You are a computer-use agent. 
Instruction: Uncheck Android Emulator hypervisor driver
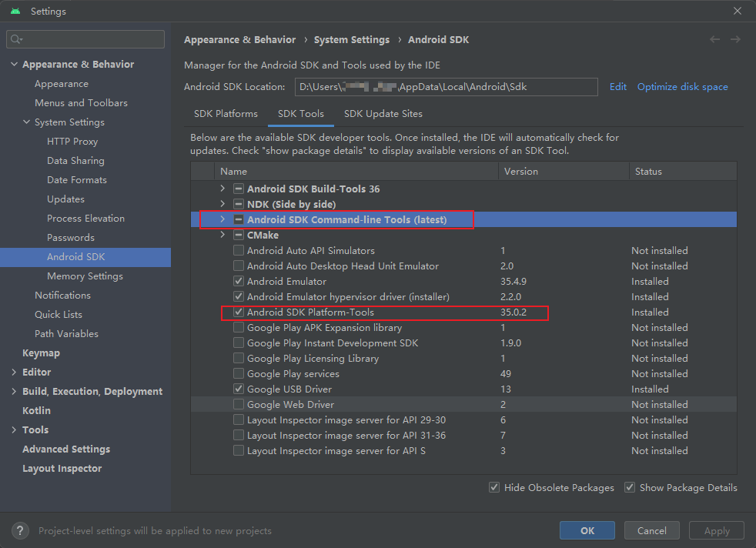click(x=238, y=297)
